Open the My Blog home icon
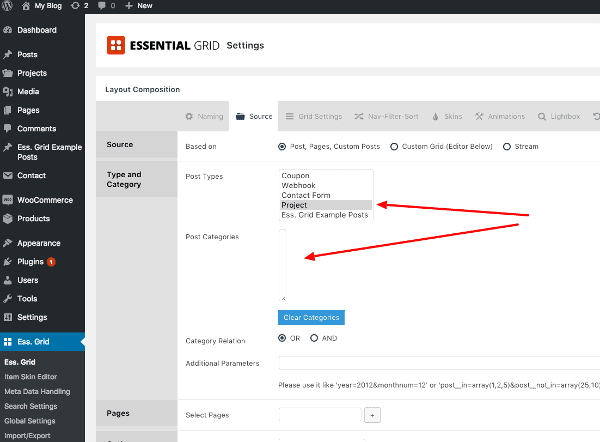The image size is (600, 442). [x=26, y=6]
